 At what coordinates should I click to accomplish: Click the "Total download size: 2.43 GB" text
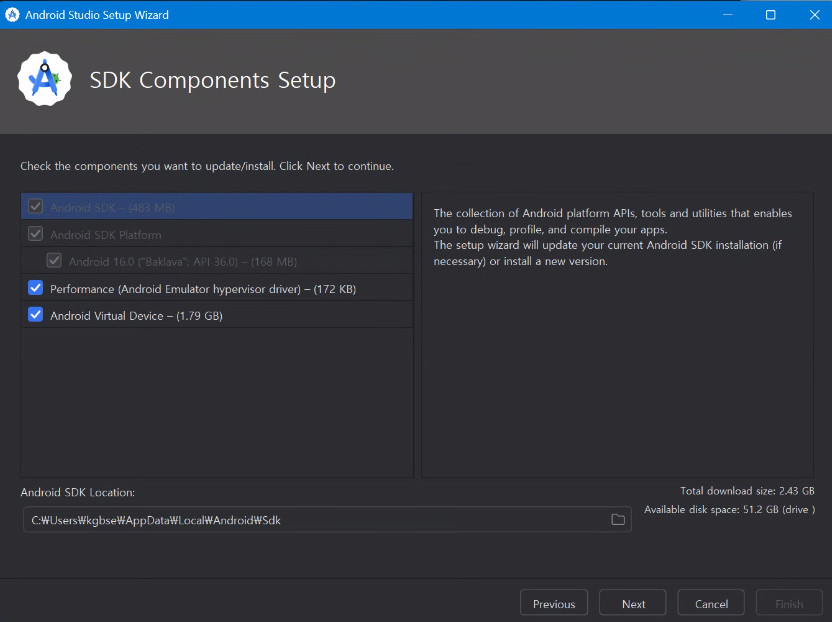(x=747, y=491)
